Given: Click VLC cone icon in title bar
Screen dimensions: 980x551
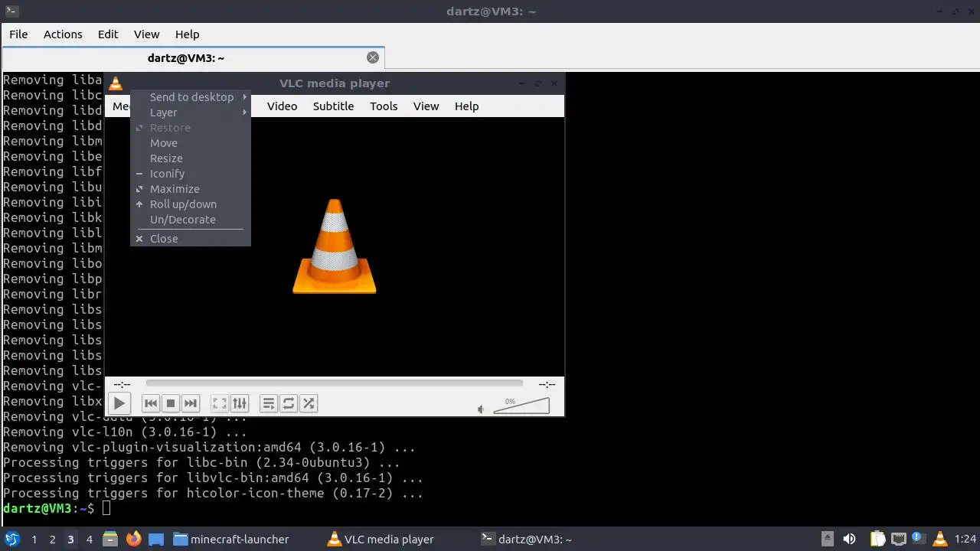Looking at the screenshot, I should pyautogui.click(x=116, y=83).
